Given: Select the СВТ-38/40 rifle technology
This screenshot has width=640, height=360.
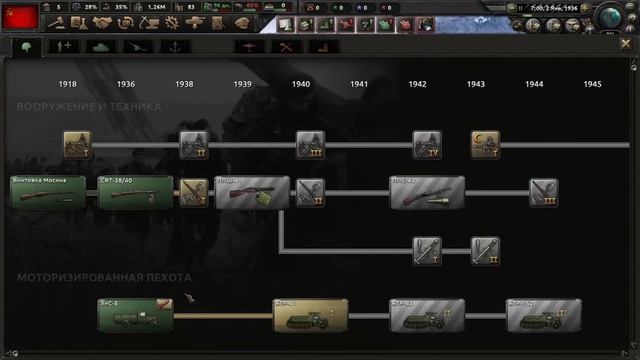Looking at the screenshot, I should pos(136,193).
